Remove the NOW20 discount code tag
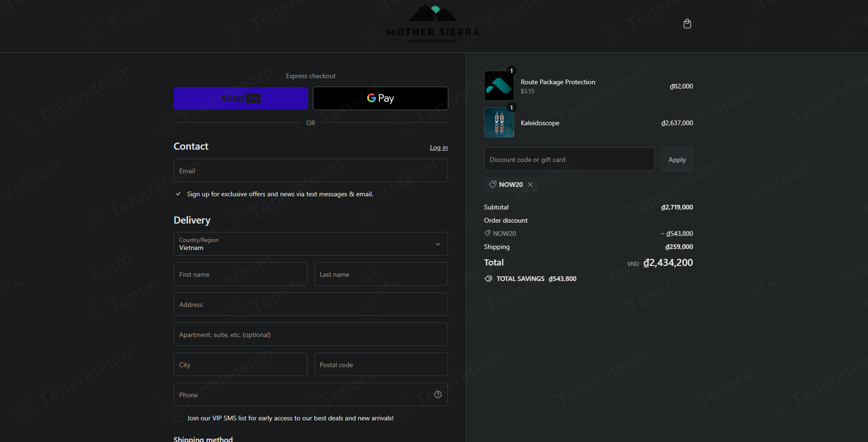 [530, 185]
